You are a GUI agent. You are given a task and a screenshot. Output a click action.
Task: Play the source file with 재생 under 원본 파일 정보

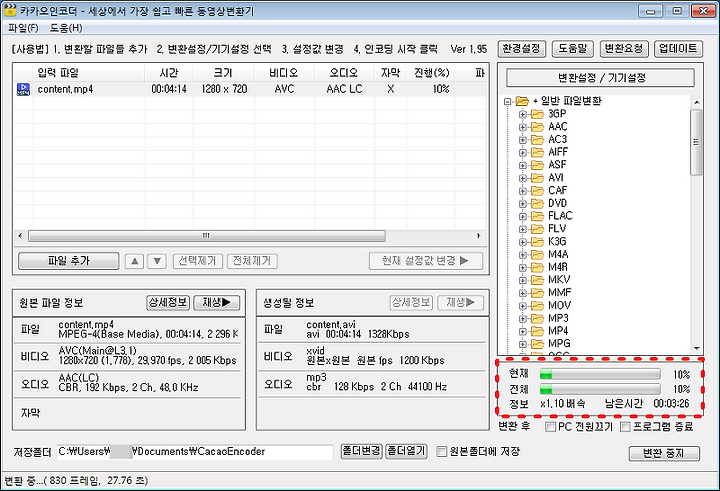(x=217, y=302)
